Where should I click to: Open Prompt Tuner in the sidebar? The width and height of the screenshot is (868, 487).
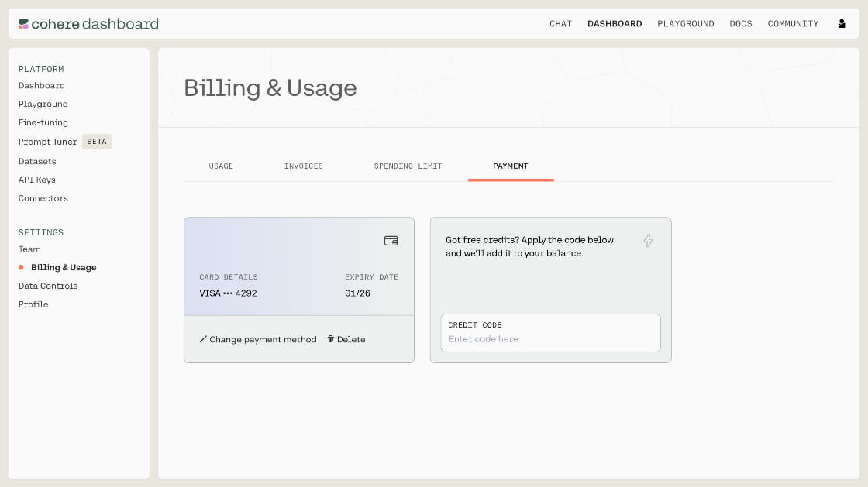47,142
